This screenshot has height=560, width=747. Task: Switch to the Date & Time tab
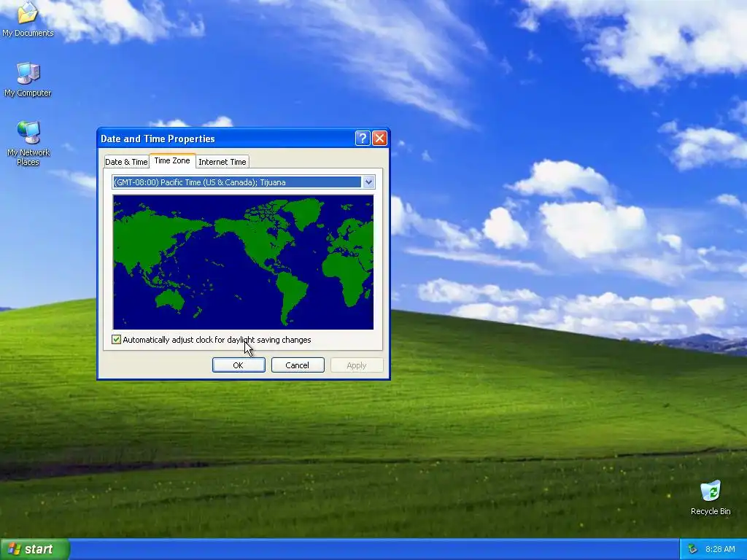click(126, 162)
